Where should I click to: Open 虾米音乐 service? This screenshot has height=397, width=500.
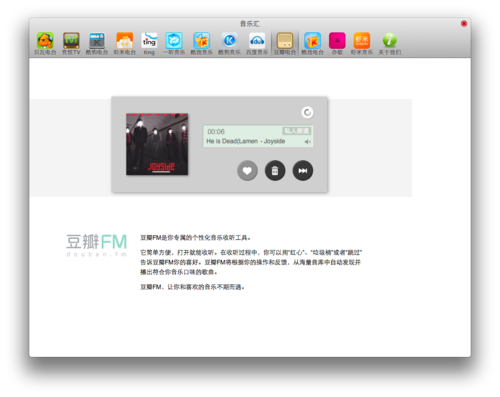[362, 44]
